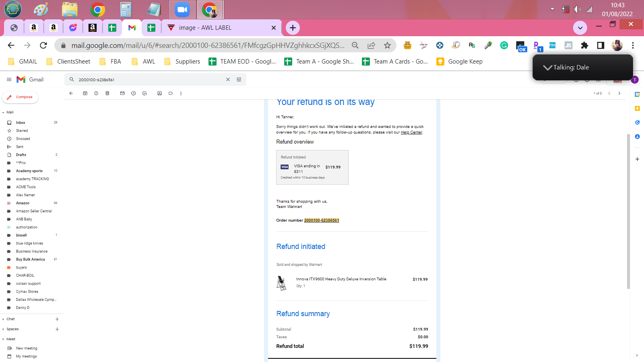644x362 pixels.
Task: Add email to Tasks
Action: pyautogui.click(x=144, y=93)
